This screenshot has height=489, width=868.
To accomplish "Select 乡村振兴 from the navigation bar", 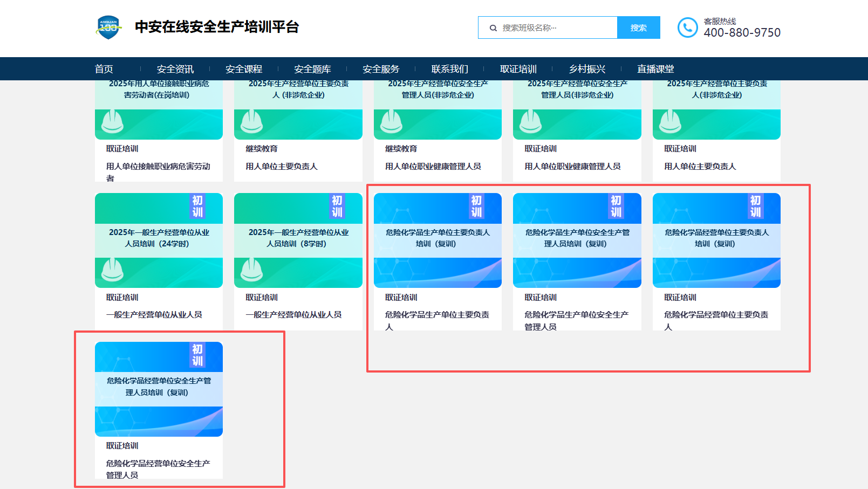I will click(x=587, y=69).
